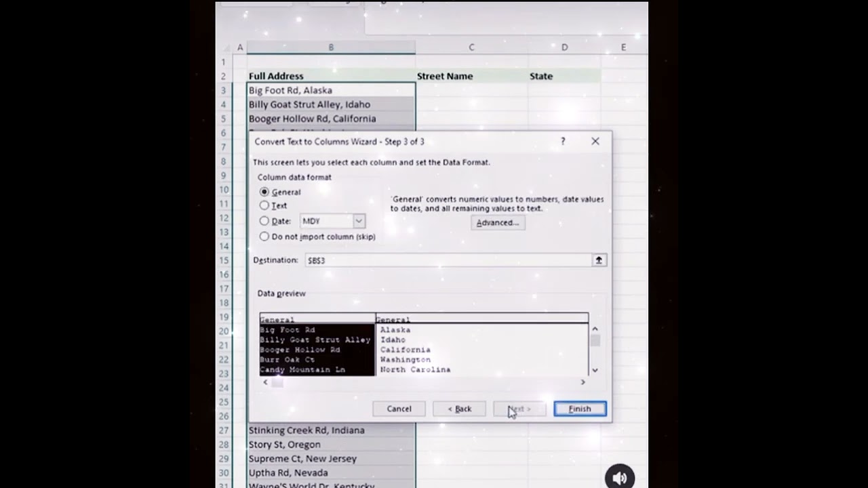Select column D header

(x=564, y=47)
